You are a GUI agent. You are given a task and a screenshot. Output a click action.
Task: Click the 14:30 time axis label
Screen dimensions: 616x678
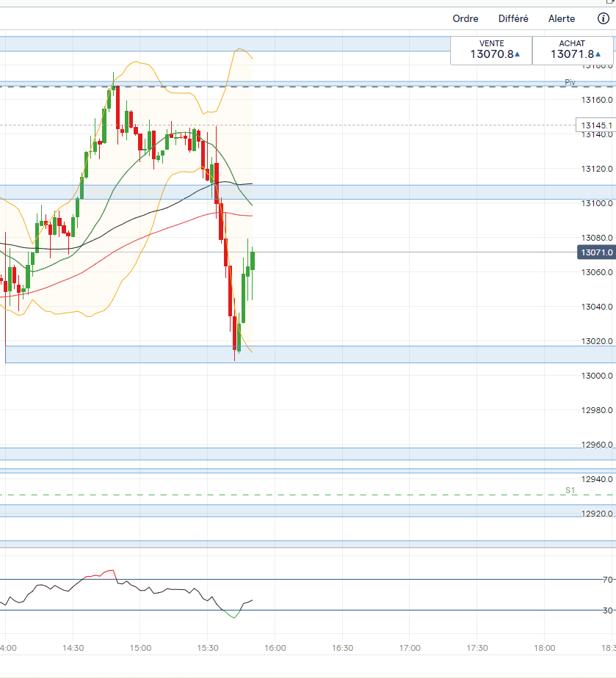73,648
